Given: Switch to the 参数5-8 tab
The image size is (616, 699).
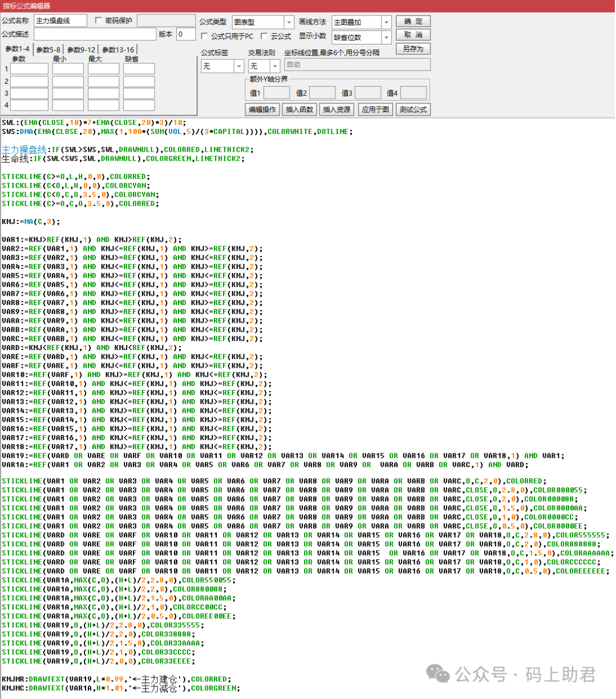Looking at the screenshot, I should (x=48, y=50).
